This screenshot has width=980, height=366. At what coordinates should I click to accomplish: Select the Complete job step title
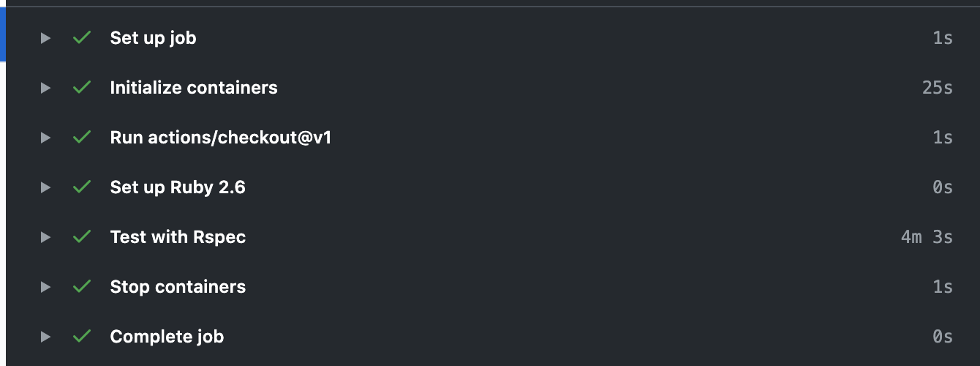[167, 337]
